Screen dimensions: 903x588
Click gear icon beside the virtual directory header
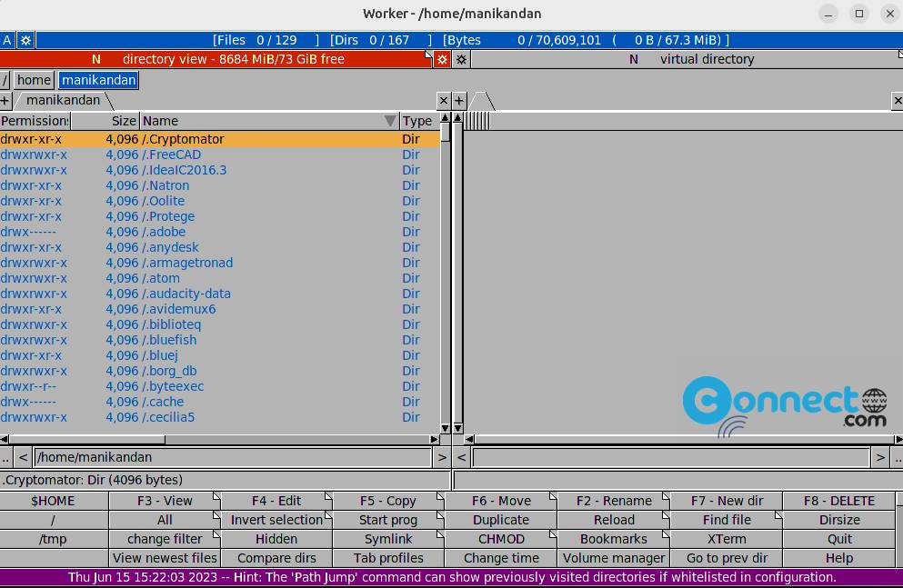pos(461,59)
